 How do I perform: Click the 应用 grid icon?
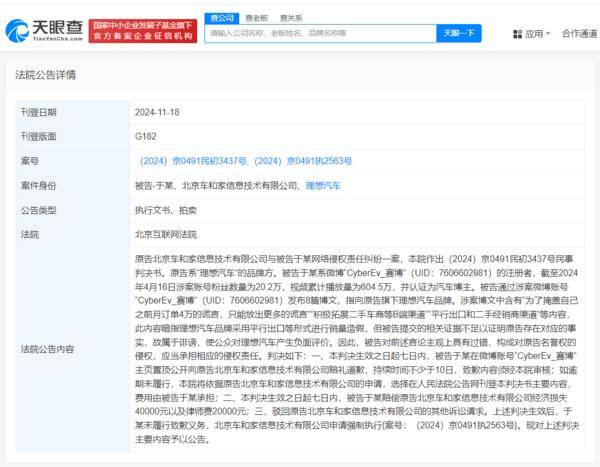[x=517, y=34]
